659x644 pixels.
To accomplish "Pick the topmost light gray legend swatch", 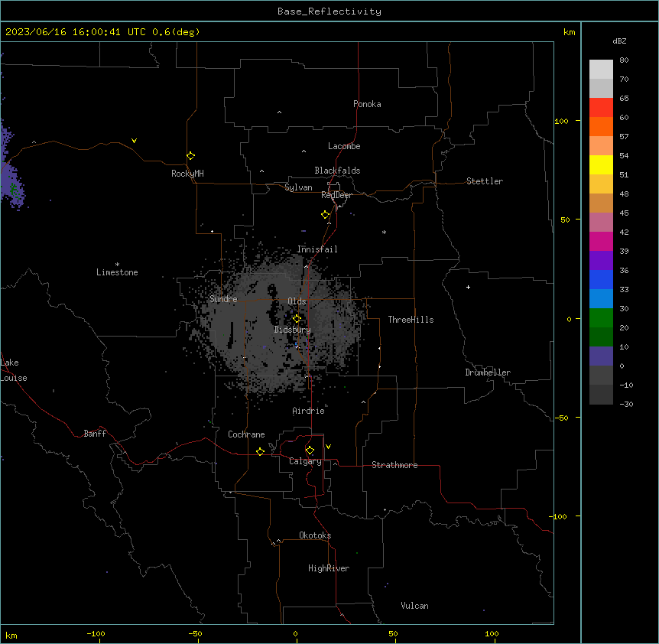I will [x=601, y=69].
